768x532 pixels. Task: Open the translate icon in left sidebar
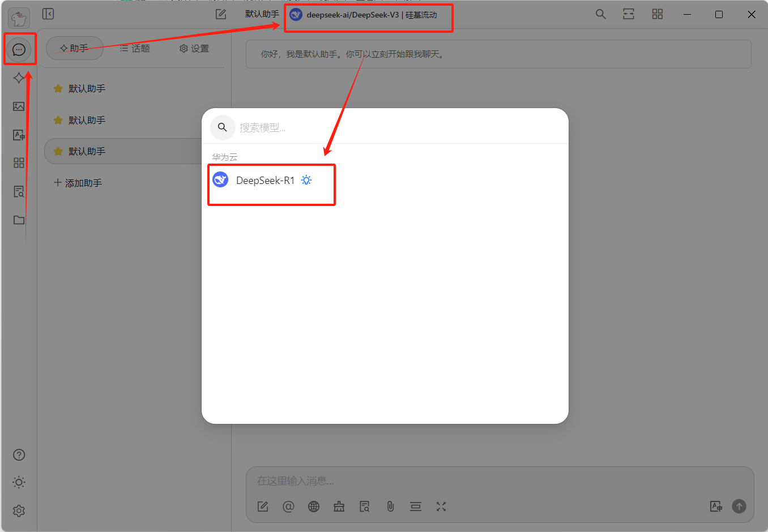19,135
